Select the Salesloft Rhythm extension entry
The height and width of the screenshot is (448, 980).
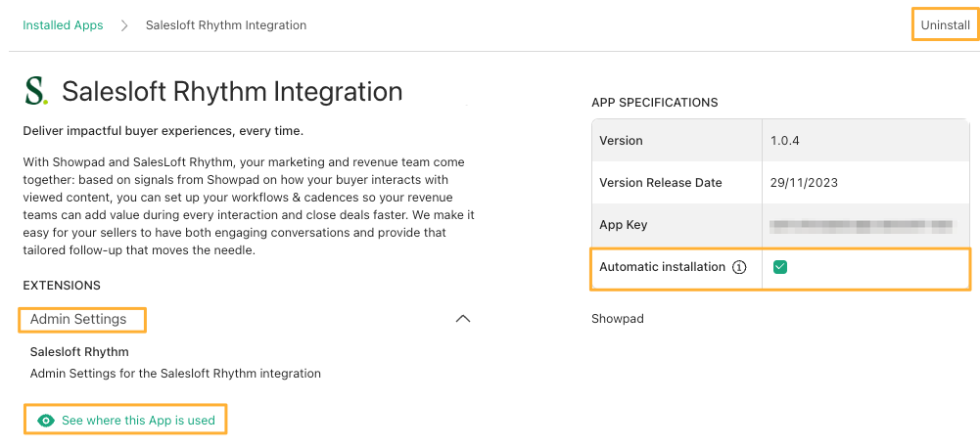pyautogui.click(x=79, y=352)
